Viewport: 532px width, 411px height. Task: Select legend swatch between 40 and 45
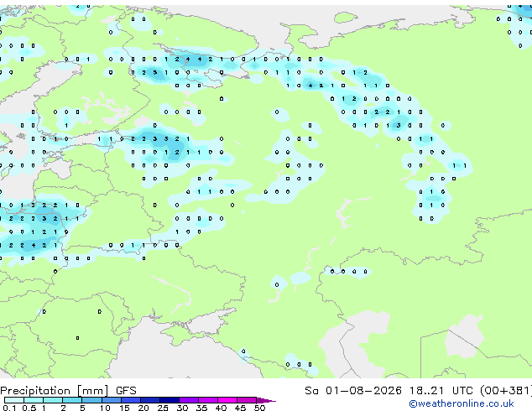[227, 400]
